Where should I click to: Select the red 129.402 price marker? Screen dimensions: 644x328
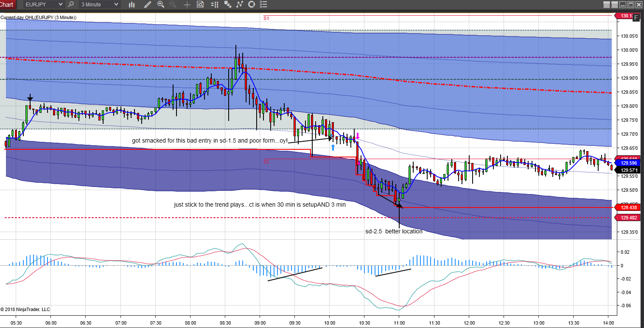pyautogui.click(x=628, y=218)
